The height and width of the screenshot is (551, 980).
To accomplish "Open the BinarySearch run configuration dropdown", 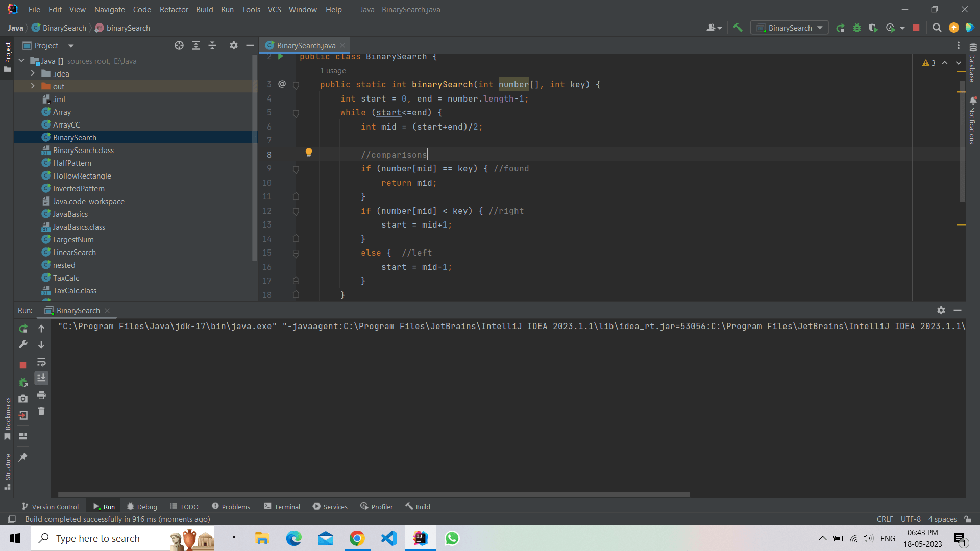I will tap(789, 28).
